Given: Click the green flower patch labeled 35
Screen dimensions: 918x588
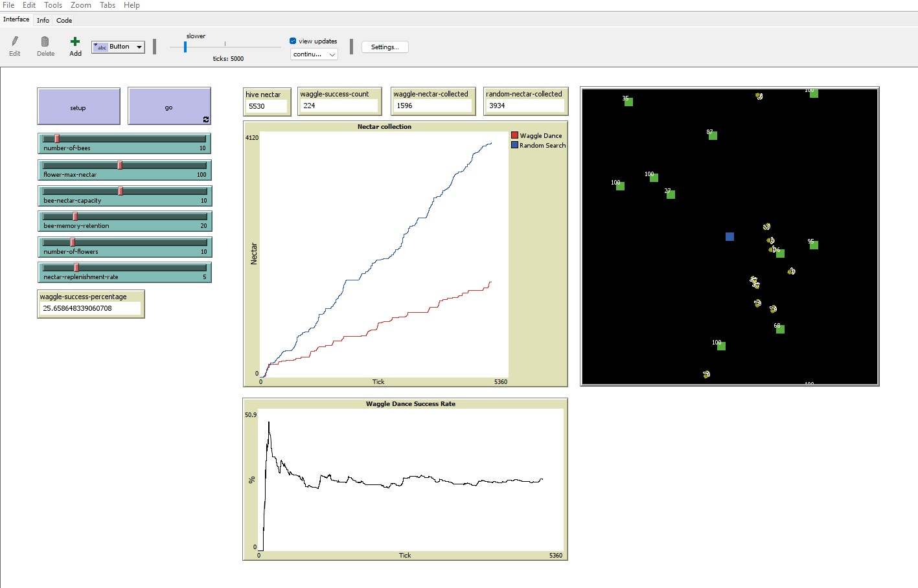Looking at the screenshot, I should point(628,102).
